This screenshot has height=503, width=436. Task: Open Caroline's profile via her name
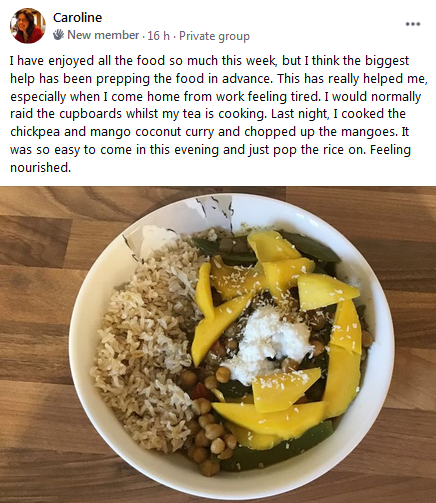coord(77,17)
